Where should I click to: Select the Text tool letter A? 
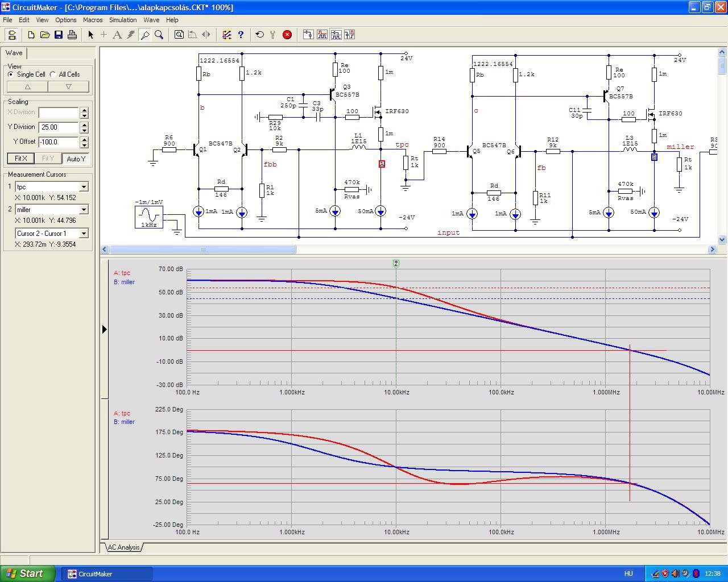pos(117,35)
